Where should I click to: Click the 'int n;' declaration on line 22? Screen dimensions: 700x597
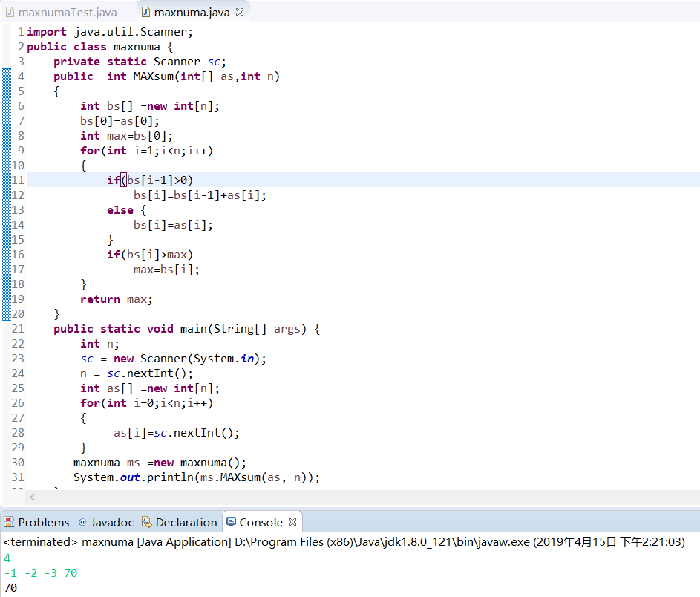tap(99, 344)
